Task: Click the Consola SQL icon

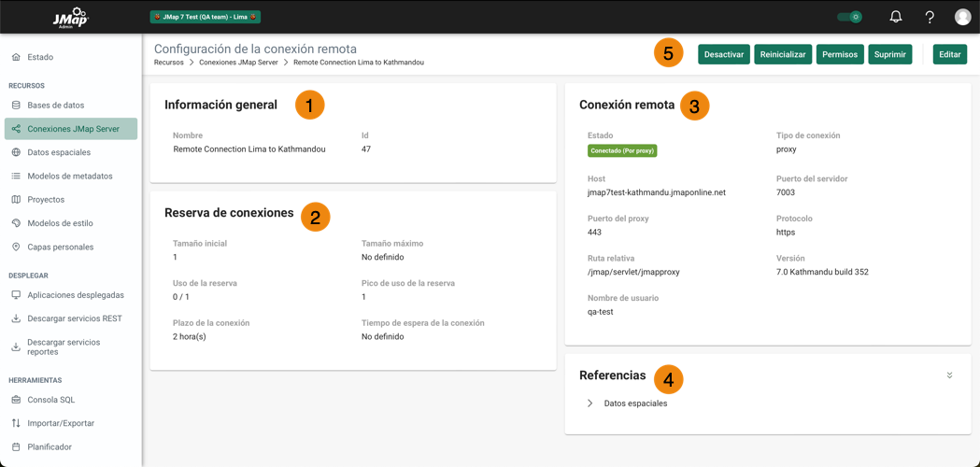Action: pyautogui.click(x=16, y=400)
